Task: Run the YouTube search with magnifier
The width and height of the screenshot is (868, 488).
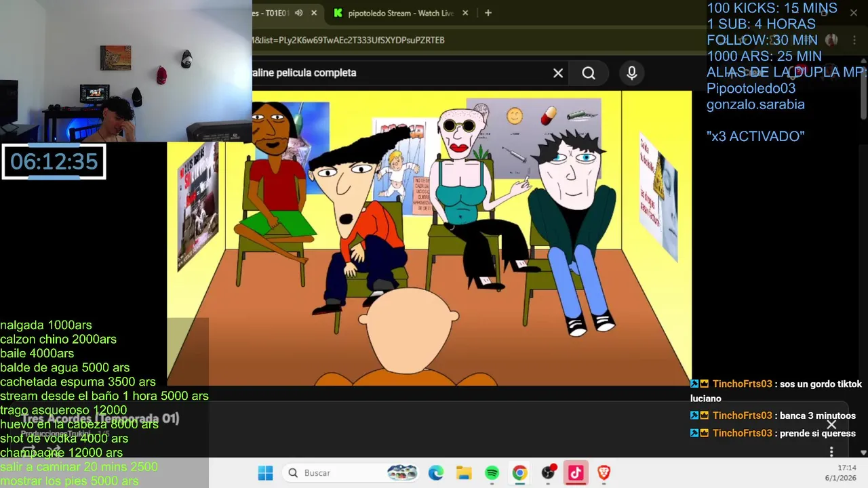Action: tap(589, 73)
